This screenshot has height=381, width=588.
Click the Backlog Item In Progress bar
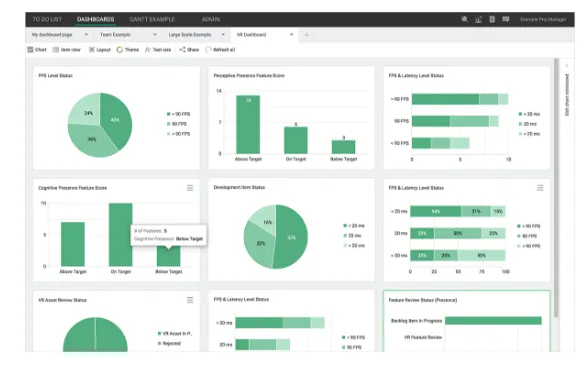(x=493, y=321)
